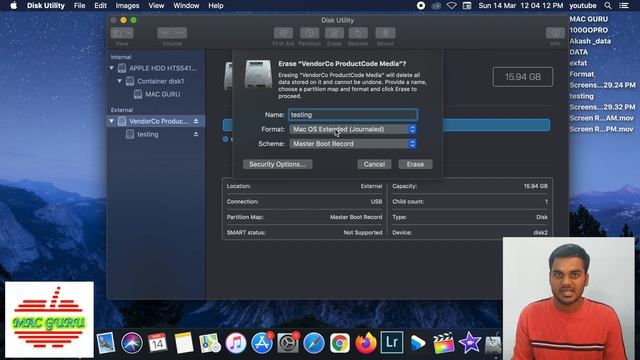Image resolution: width=640 pixels, height=360 pixels.
Task: Click the Restore toolbar icon
Action: click(358, 33)
